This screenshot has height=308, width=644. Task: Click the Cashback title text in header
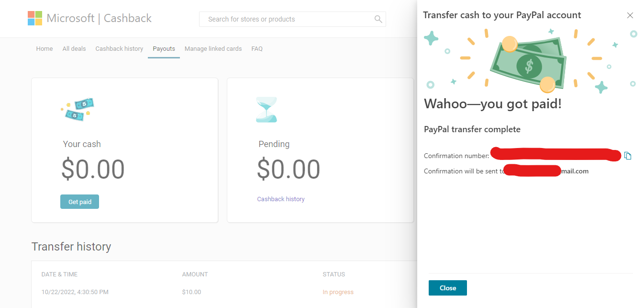[128, 19]
